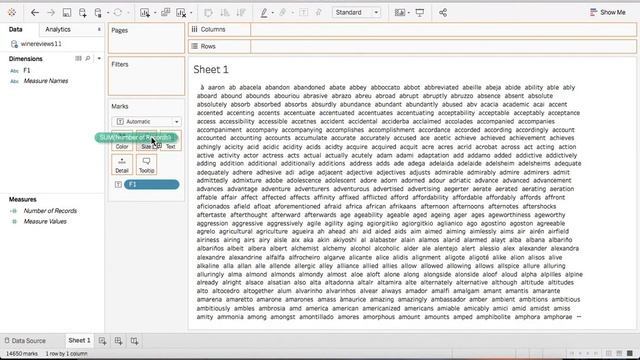640x360 pixels.
Task: Open Dimensions header dropdown menu arrow
Action: click(x=99, y=58)
